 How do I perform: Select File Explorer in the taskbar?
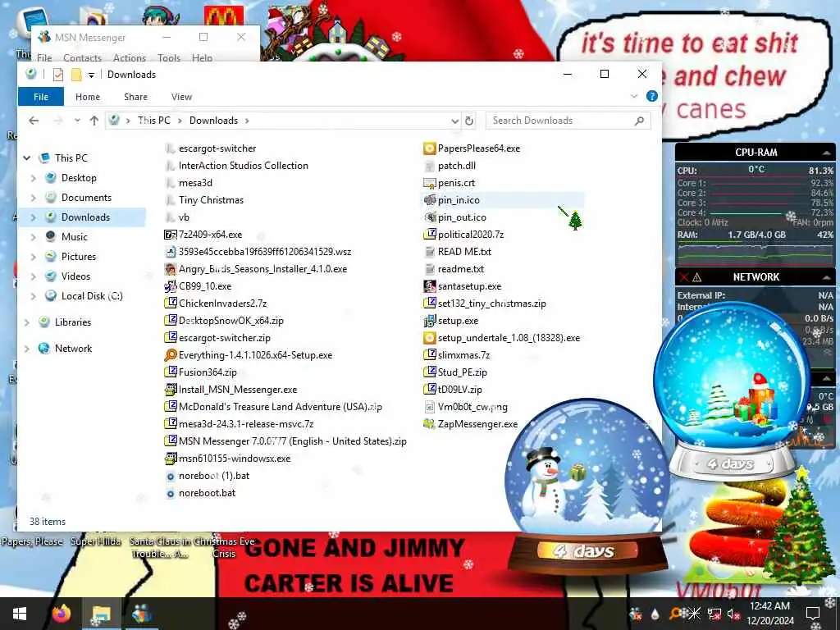[101, 614]
